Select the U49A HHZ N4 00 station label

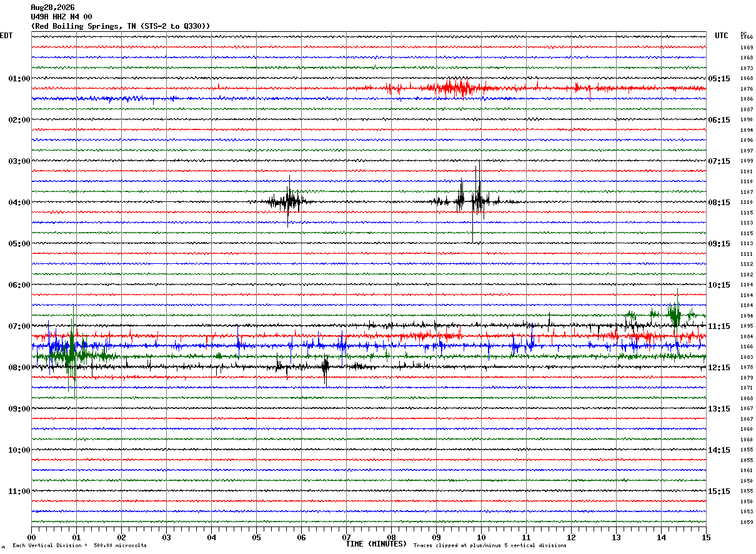point(61,17)
